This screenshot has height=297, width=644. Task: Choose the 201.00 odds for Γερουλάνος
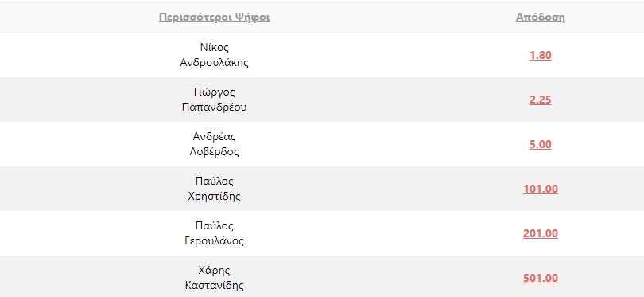click(x=540, y=233)
